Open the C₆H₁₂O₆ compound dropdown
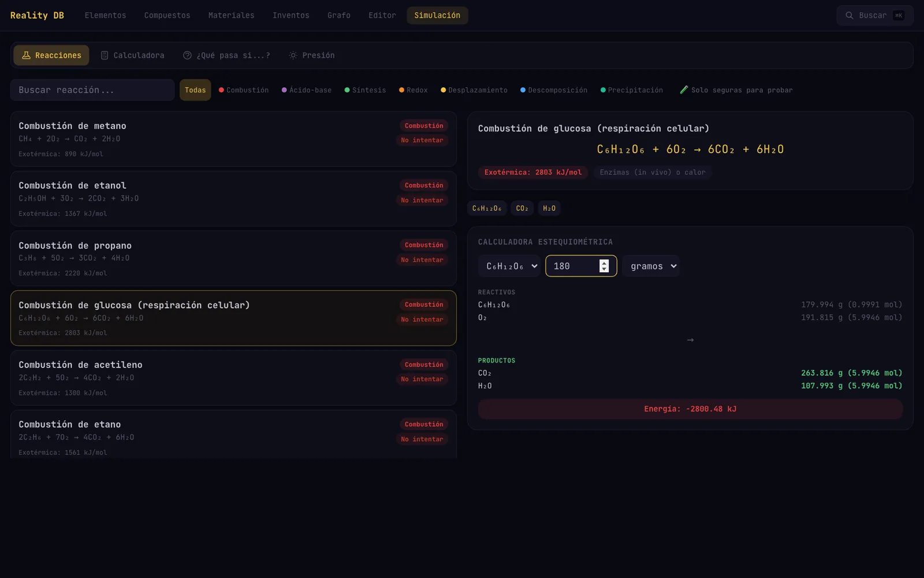Screen dimensions: 924x578 click(x=509, y=266)
